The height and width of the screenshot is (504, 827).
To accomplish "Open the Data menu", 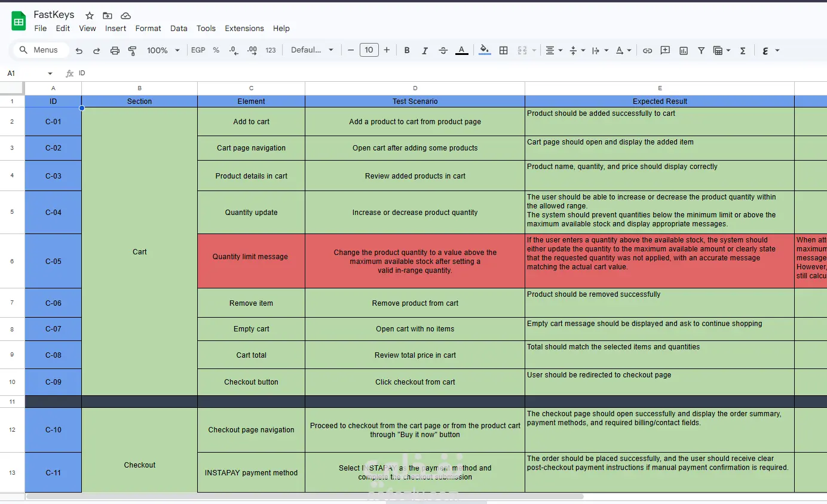I will [179, 28].
